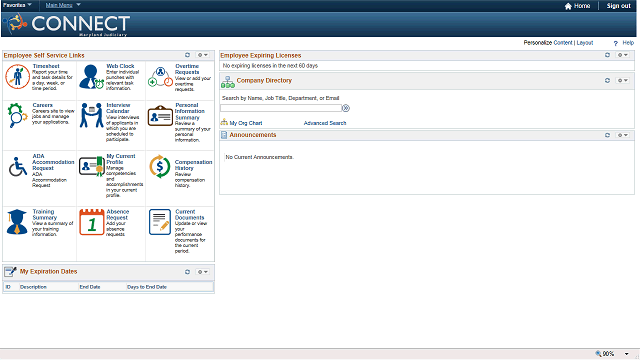Open the Advanced Search link
Screen dimensions: 640x360
(325, 123)
